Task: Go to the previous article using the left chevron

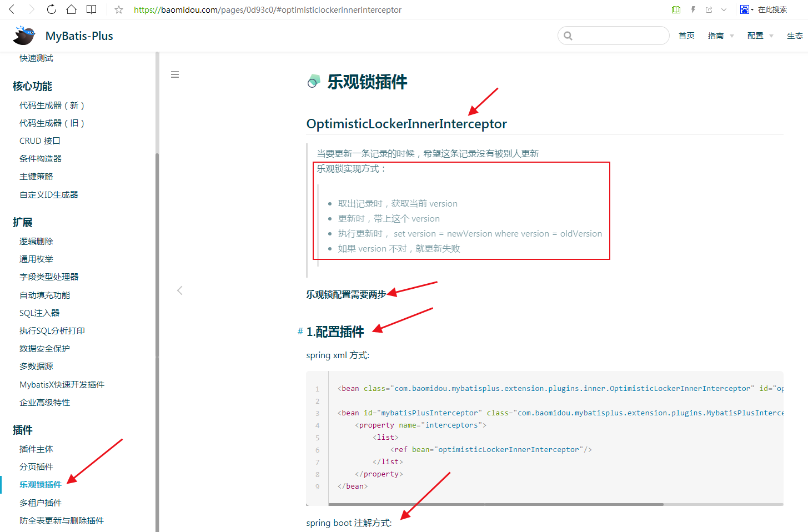Action: [179, 290]
